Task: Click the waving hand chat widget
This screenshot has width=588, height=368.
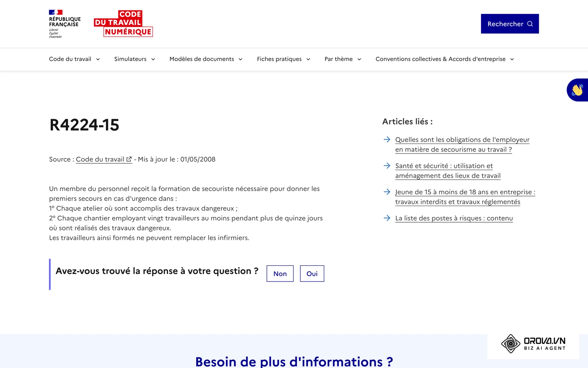Action: point(577,90)
